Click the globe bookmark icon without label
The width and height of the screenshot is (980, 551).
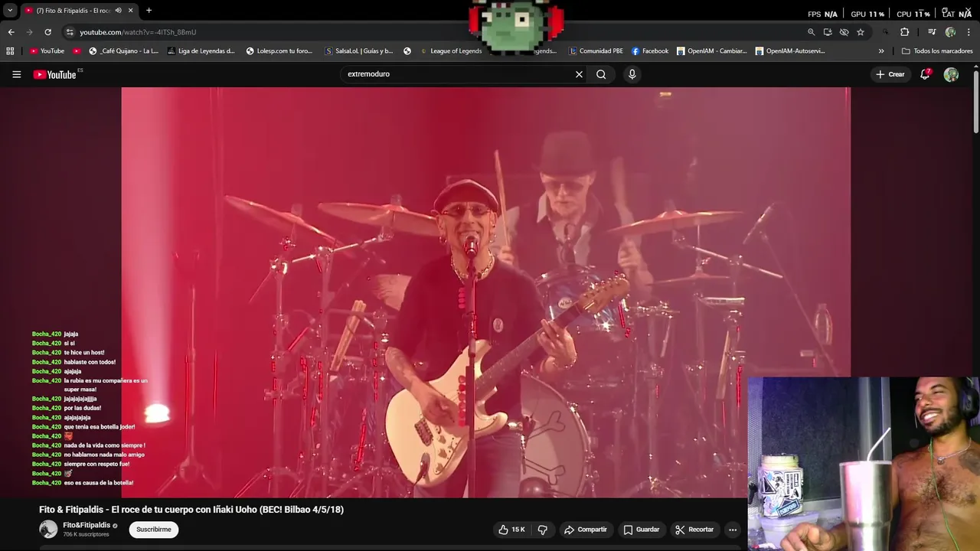pos(407,51)
